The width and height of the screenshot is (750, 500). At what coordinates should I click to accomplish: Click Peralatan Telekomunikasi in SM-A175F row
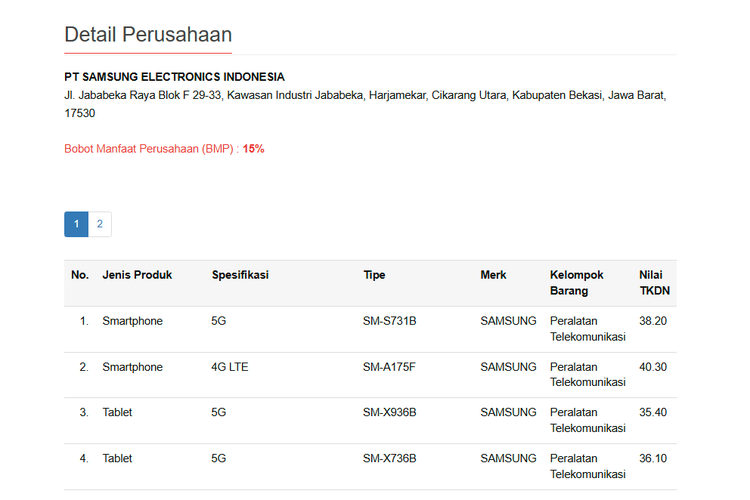pyautogui.click(x=588, y=375)
